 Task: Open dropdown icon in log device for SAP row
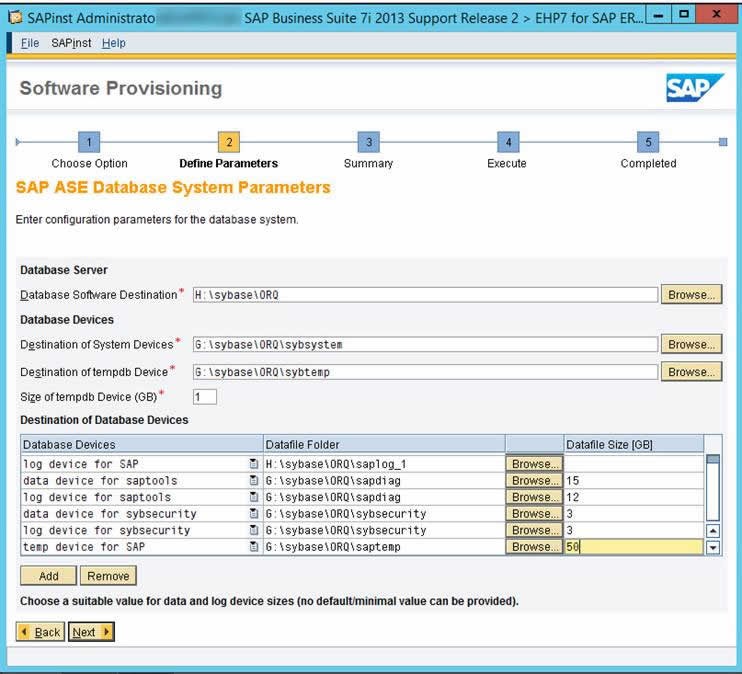point(254,464)
